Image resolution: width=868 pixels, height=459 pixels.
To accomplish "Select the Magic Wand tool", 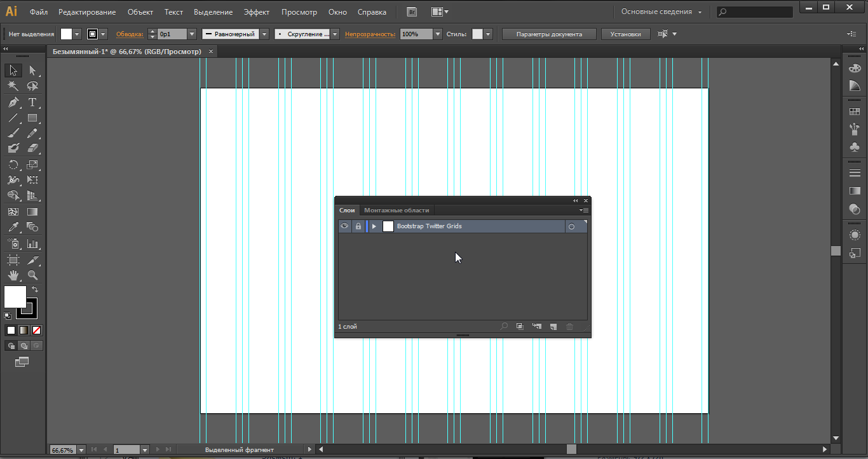I will pyautogui.click(x=13, y=86).
